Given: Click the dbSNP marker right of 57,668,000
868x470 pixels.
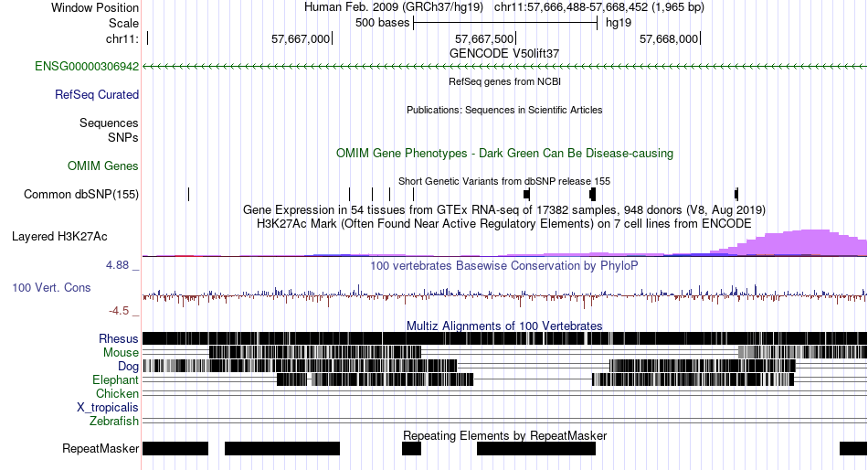Looking at the screenshot, I should (736, 195).
